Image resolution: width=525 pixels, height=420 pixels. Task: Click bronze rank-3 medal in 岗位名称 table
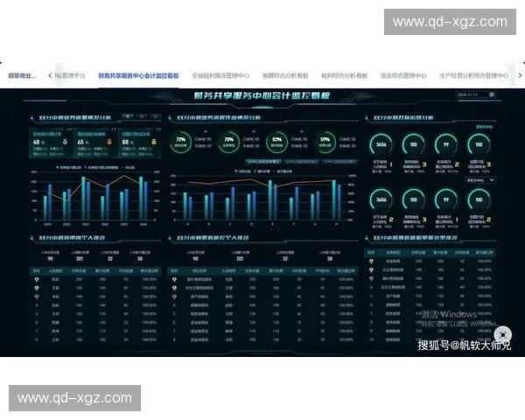coord(174,297)
